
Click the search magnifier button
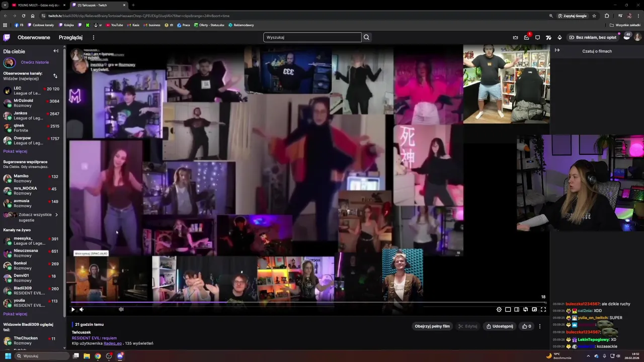(366, 37)
